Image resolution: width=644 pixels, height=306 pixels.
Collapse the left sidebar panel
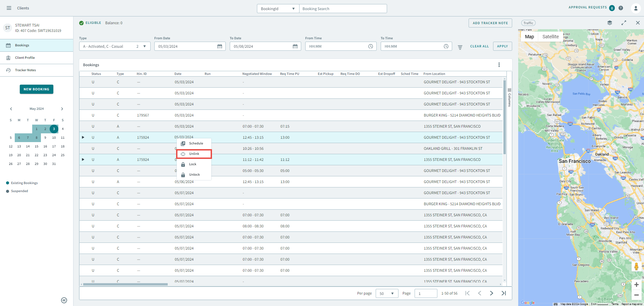64,300
